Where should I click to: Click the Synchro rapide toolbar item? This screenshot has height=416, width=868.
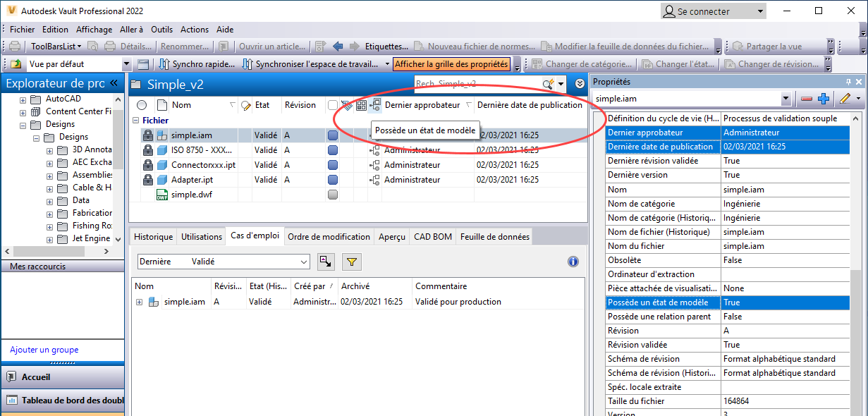[x=195, y=64]
